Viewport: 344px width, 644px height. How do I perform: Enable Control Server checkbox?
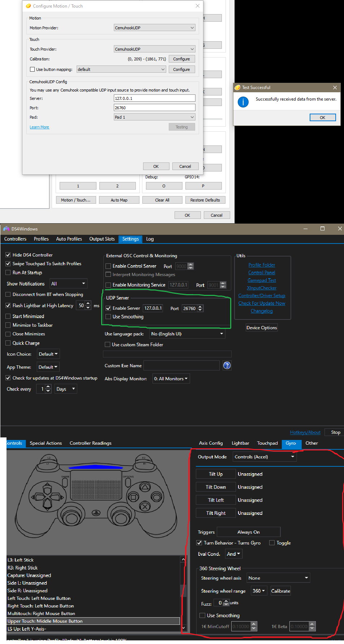pos(108,266)
